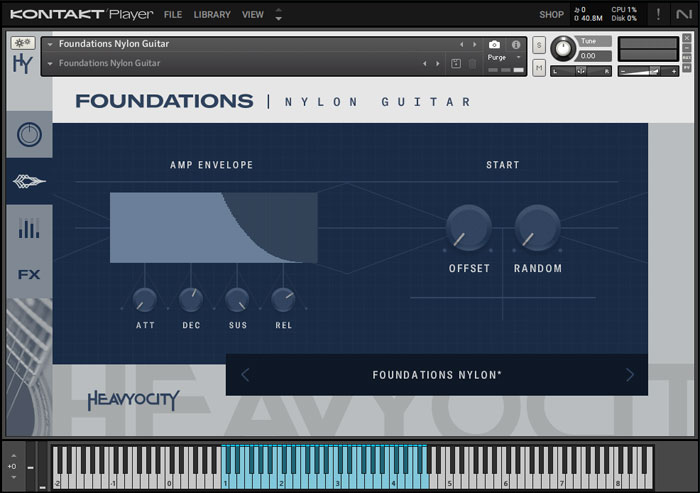Click the 40.8M memory readout

click(589, 18)
